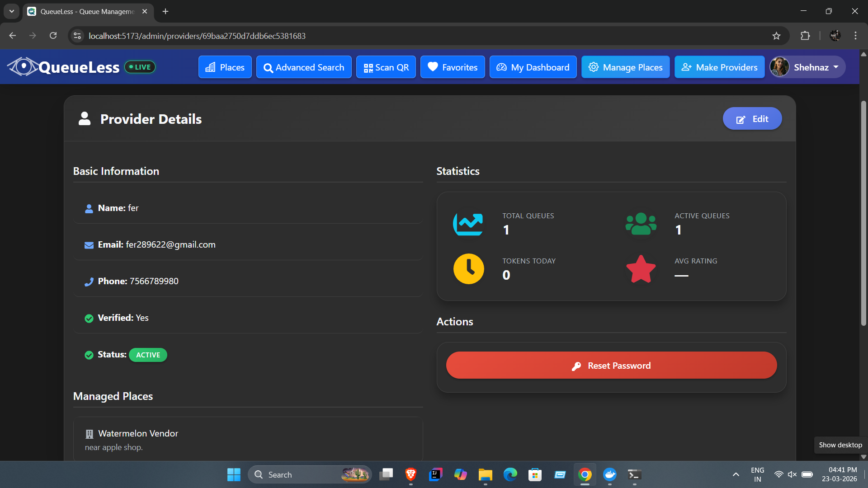Viewport: 868px width, 488px height.
Task: Open the browser extensions puzzle icon
Action: click(x=805, y=36)
